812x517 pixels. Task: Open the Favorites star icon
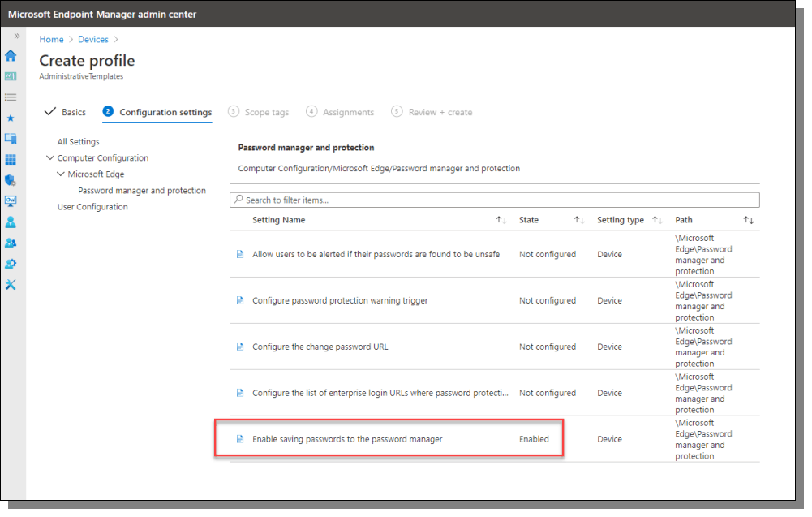click(x=11, y=118)
